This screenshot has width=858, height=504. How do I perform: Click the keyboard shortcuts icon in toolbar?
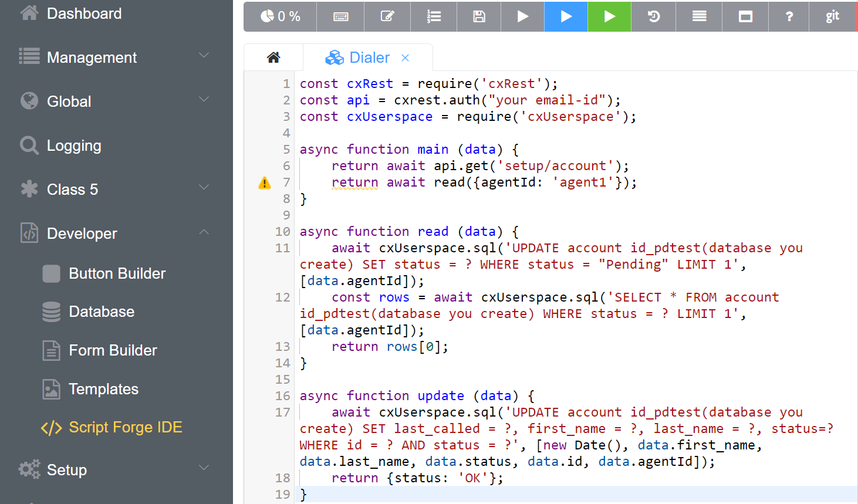(x=340, y=16)
